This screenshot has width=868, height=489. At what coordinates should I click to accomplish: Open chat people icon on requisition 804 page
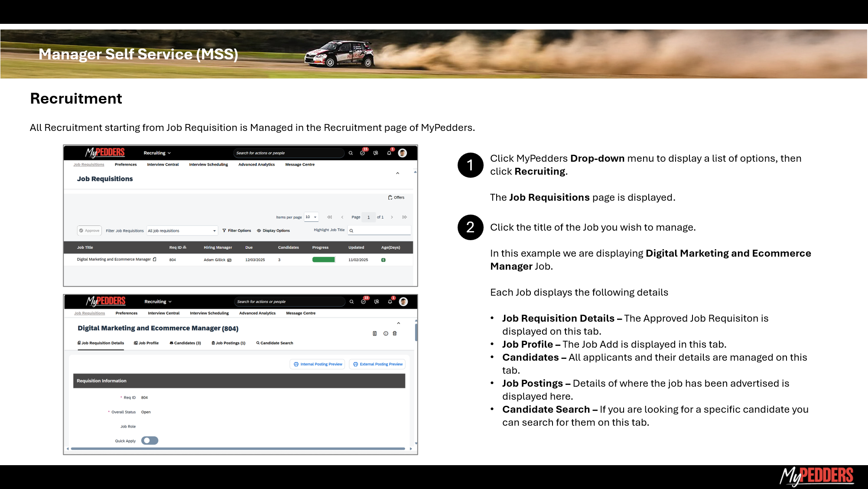[377, 302]
